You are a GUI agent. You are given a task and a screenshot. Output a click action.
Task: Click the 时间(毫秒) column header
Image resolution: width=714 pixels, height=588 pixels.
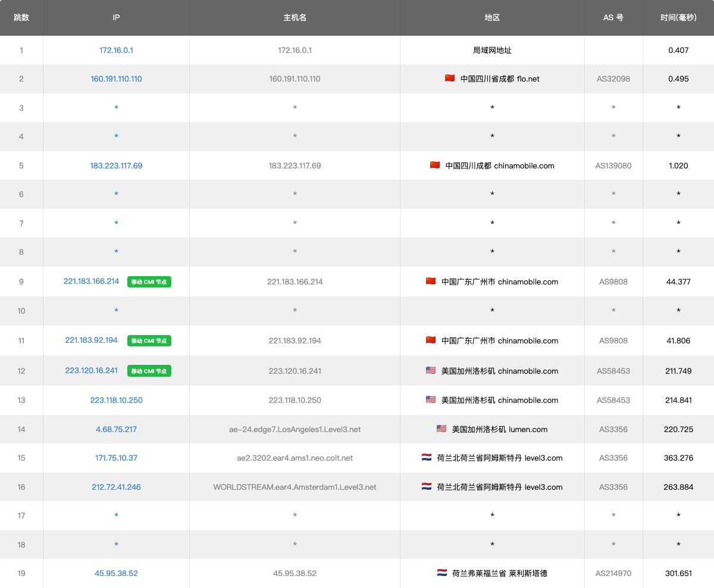pyautogui.click(x=678, y=18)
